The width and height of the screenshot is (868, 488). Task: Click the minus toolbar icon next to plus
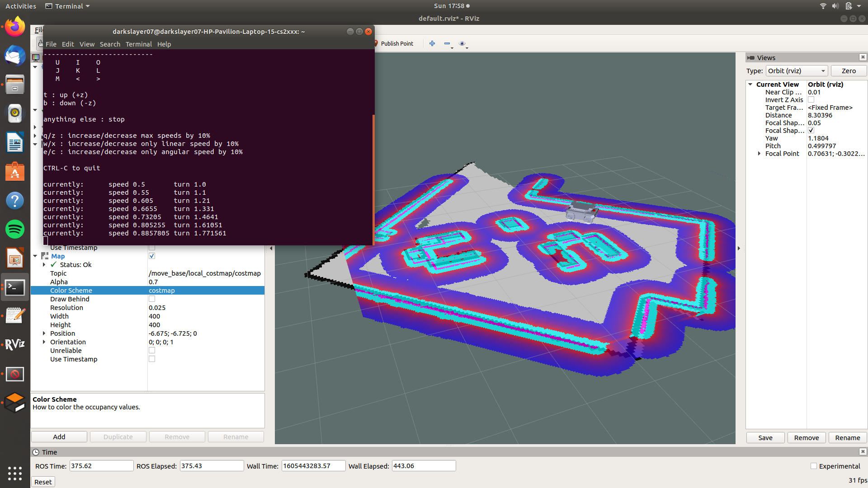pyautogui.click(x=447, y=43)
